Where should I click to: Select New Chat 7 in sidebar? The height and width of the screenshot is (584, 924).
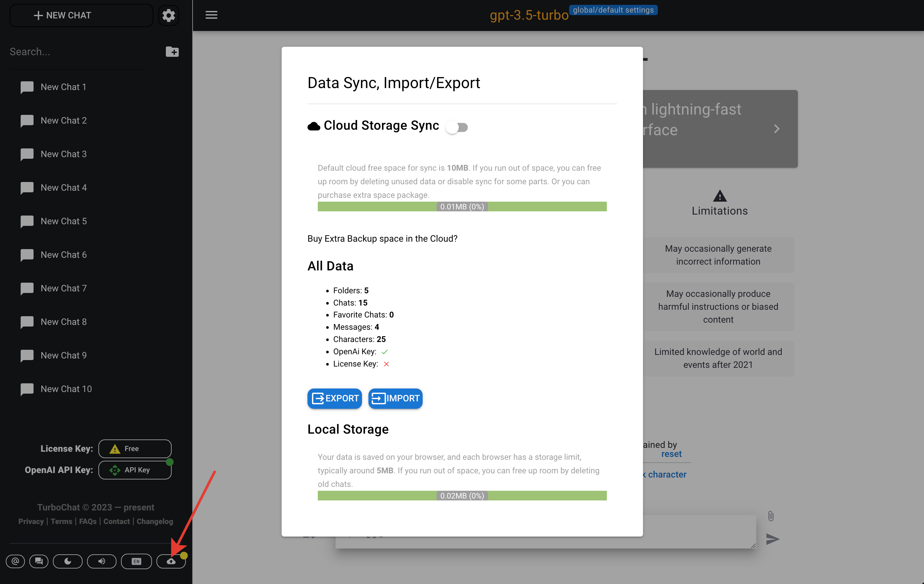coord(64,288)
